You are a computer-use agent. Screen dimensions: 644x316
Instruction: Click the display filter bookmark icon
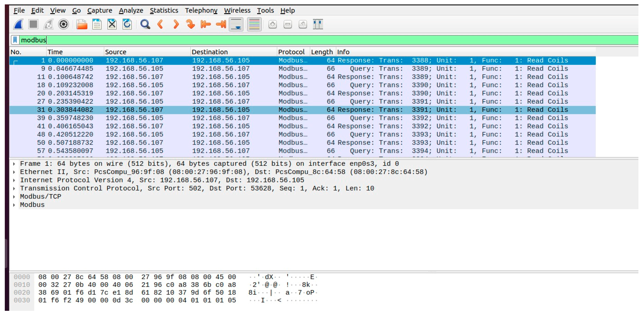(15, 40)
